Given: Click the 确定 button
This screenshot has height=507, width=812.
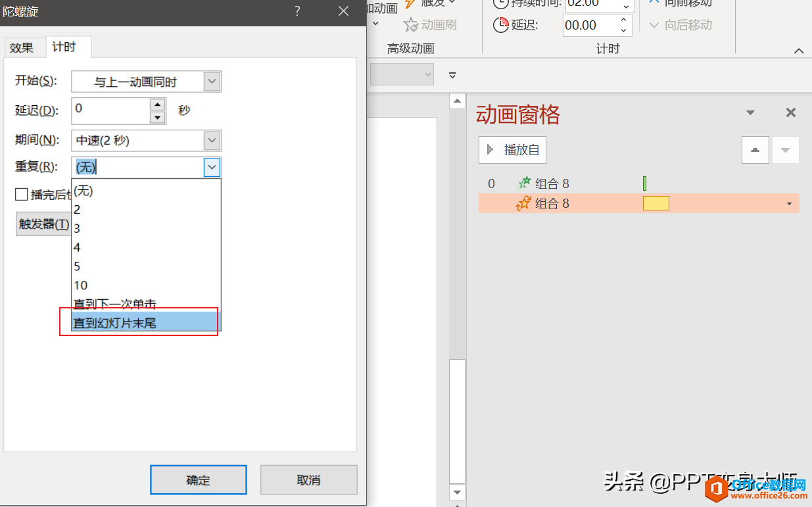Looking at the screenshot, I should (x=199, y=480).
